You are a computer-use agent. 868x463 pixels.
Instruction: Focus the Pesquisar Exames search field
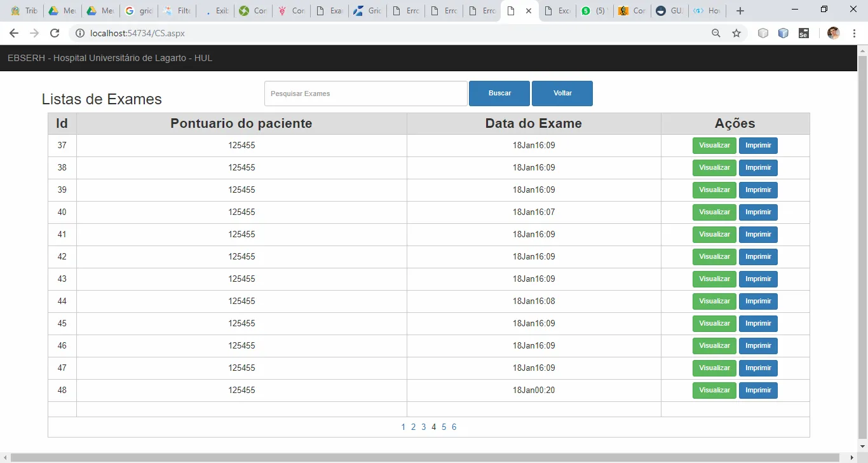[x=366, y=93]
